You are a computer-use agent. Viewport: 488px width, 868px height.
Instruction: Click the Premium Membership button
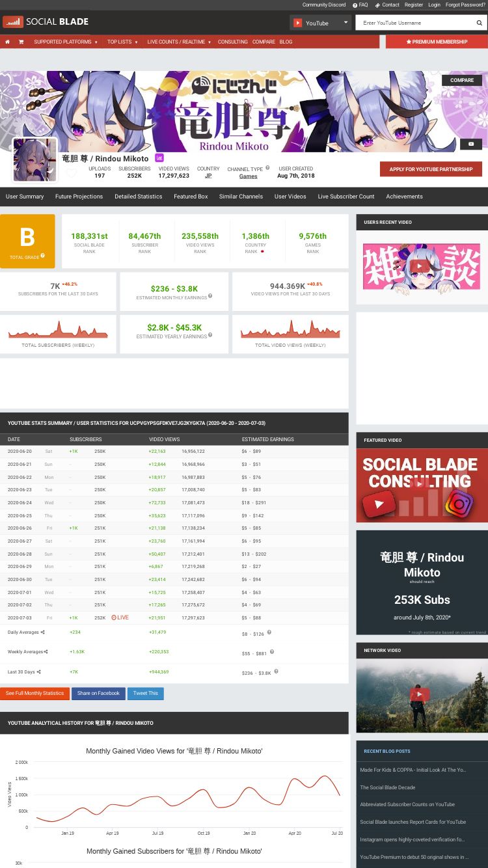click(x=437, y=42)
